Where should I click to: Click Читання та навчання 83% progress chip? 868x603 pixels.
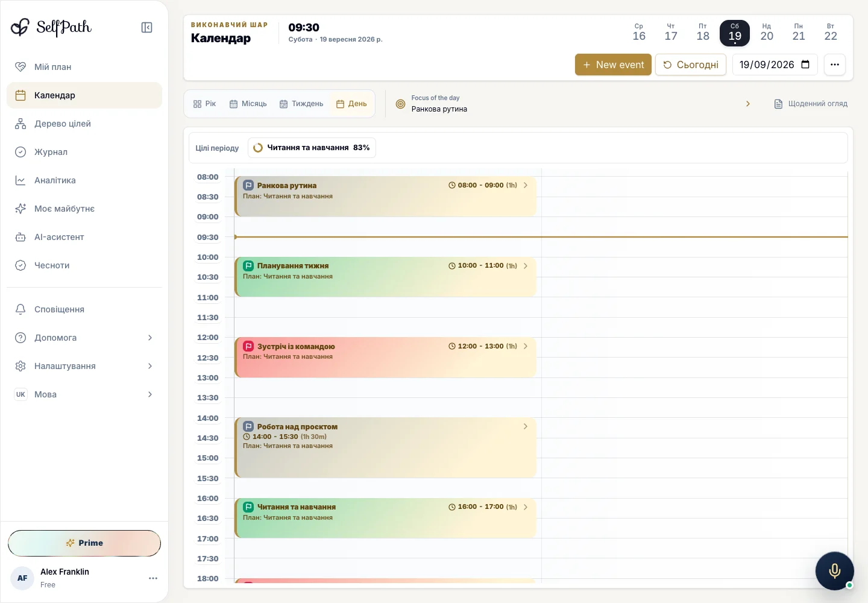point(312,148)
